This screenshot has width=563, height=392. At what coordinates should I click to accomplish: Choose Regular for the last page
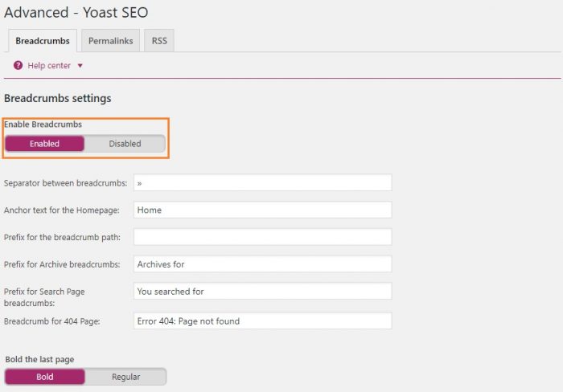[125, 377]
